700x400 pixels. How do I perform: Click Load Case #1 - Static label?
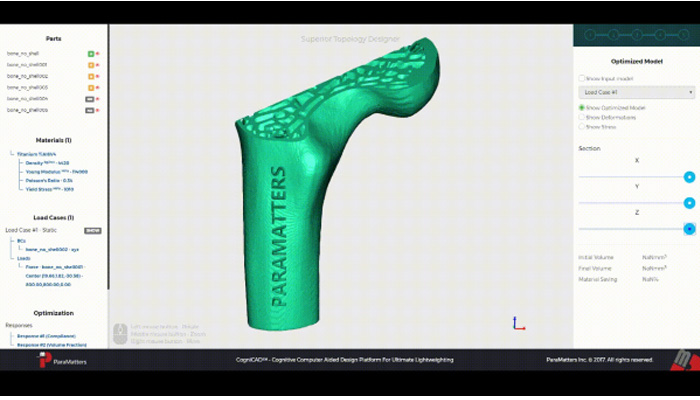[31, 230]
